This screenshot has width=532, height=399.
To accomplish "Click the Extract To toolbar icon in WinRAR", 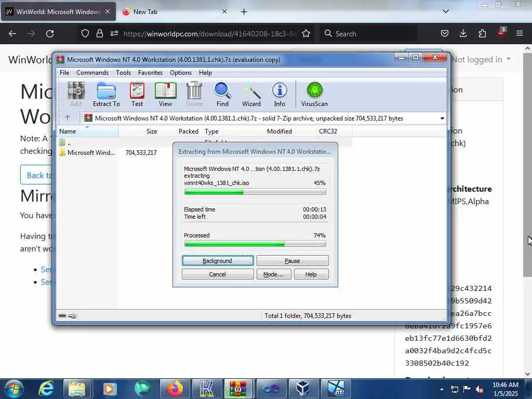I will [x=106, y=95].
